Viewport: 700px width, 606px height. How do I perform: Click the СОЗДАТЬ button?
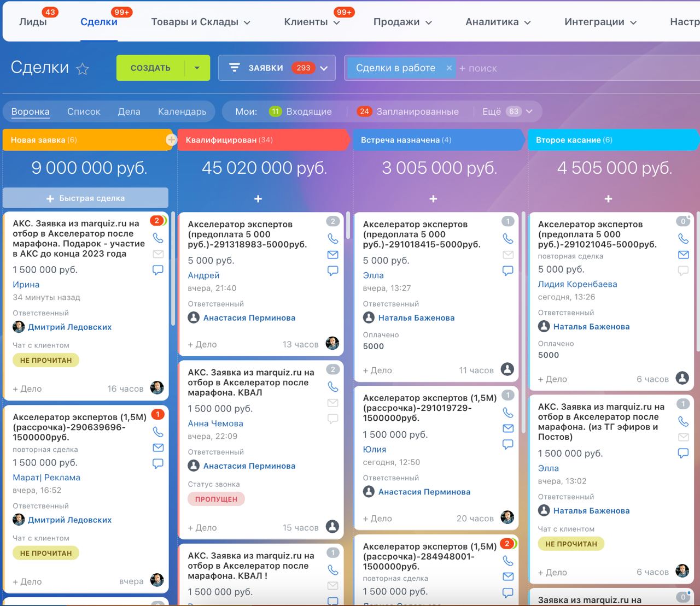[x=150, y=68]
